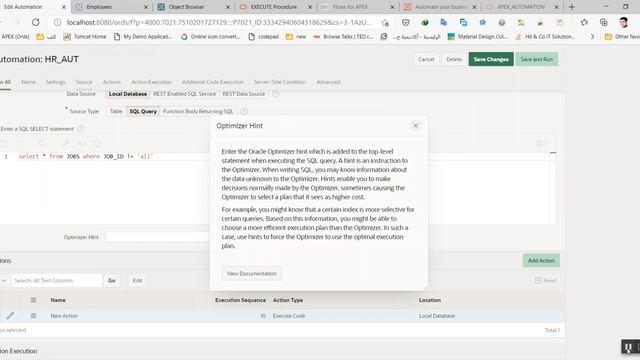640x360 pixels.
Task: Click the query builder wrench icon
Action: point(65,143)
